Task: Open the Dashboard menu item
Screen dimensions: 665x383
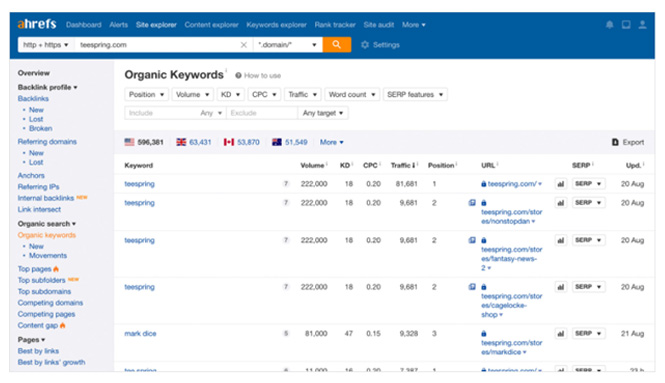Action: tap(84, 25)
